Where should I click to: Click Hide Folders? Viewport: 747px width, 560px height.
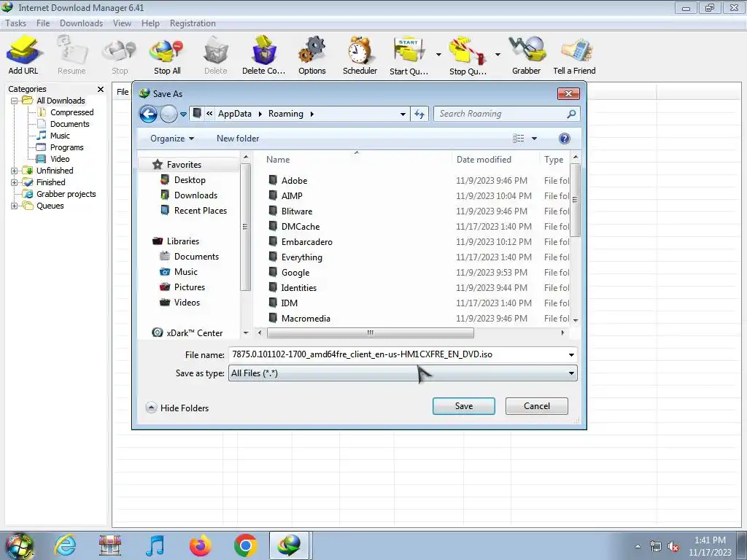coord(177,408)
